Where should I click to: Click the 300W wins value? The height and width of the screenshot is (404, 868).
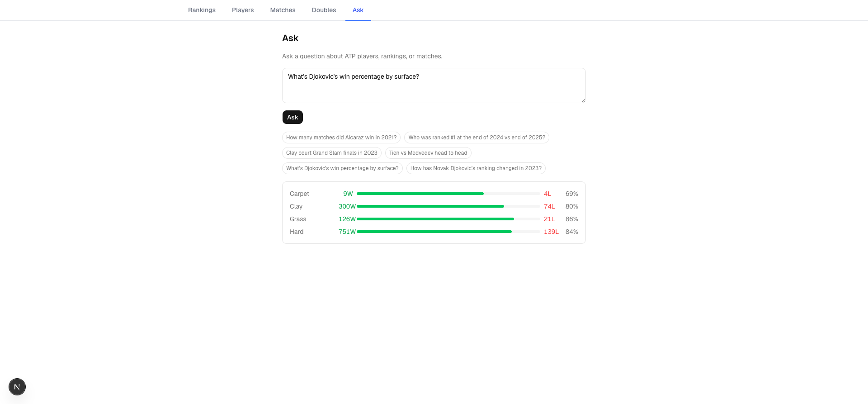pyautogui.click(x=347, y=206)
